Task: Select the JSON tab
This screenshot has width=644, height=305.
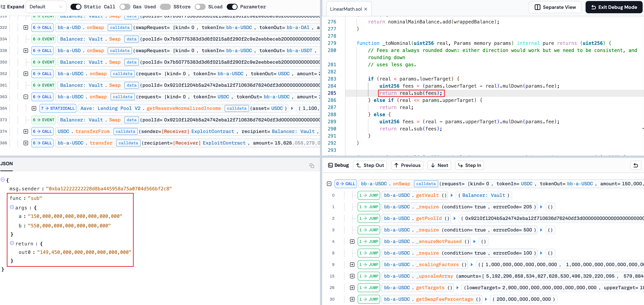Action: (6, 164)
